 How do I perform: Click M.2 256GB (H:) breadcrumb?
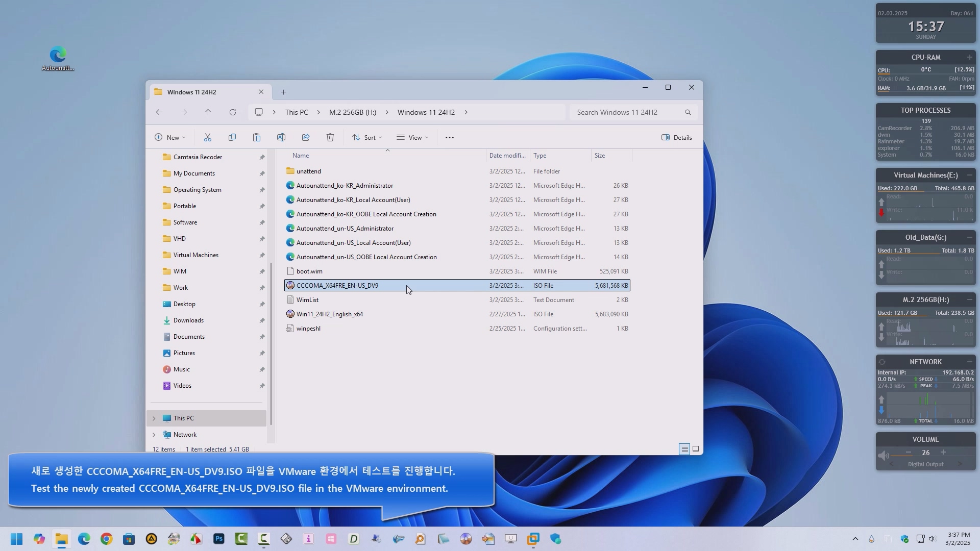click(x=353, y=112)
